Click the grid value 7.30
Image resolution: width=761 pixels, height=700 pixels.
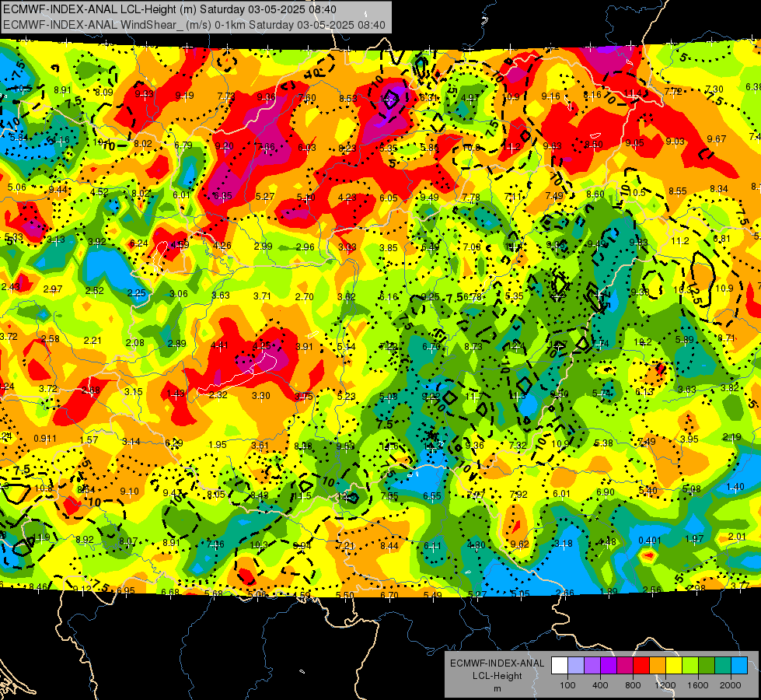tap(714, 89)
